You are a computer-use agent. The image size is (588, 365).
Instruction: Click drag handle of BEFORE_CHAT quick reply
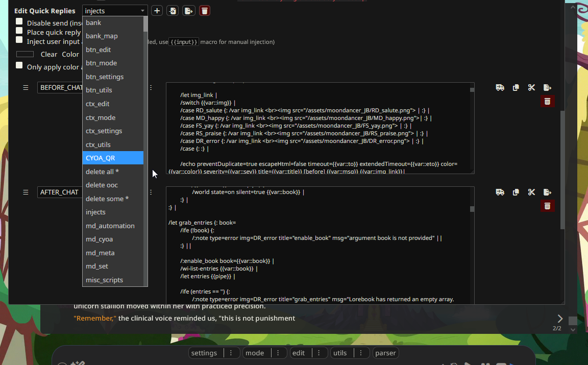pyautogui.click(x=26, y=87)
